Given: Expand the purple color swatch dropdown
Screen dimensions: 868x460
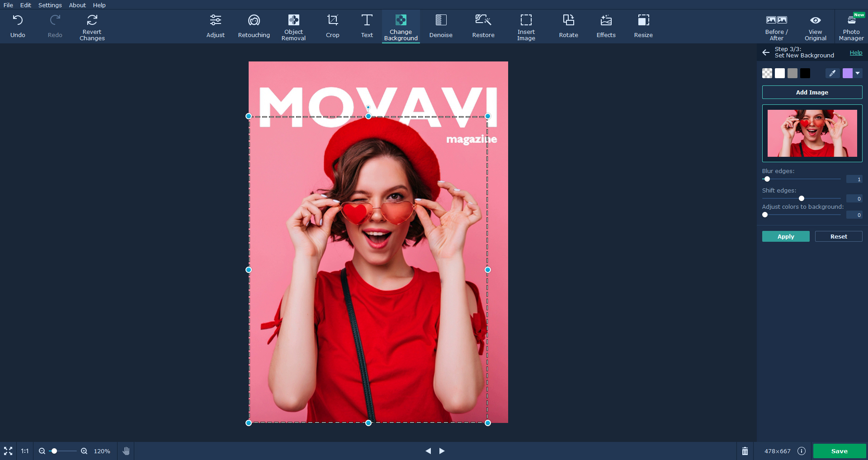Looking at the screenshot, I should [x=858, y=73].
